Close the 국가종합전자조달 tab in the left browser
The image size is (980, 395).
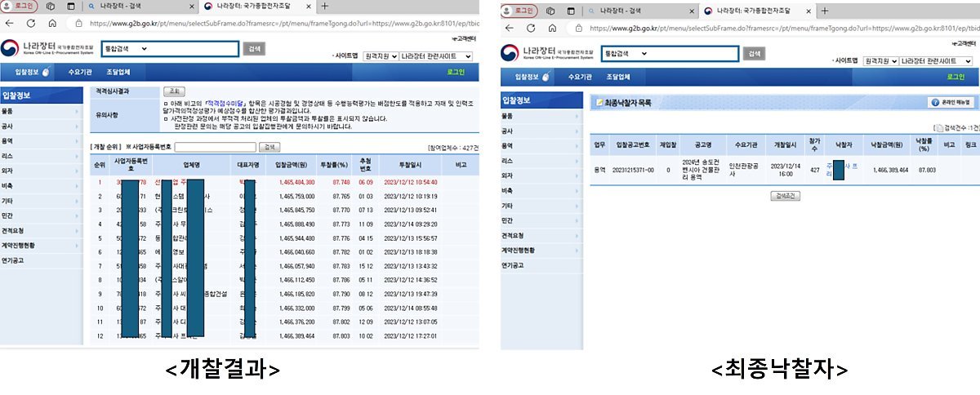pos(310,7)
